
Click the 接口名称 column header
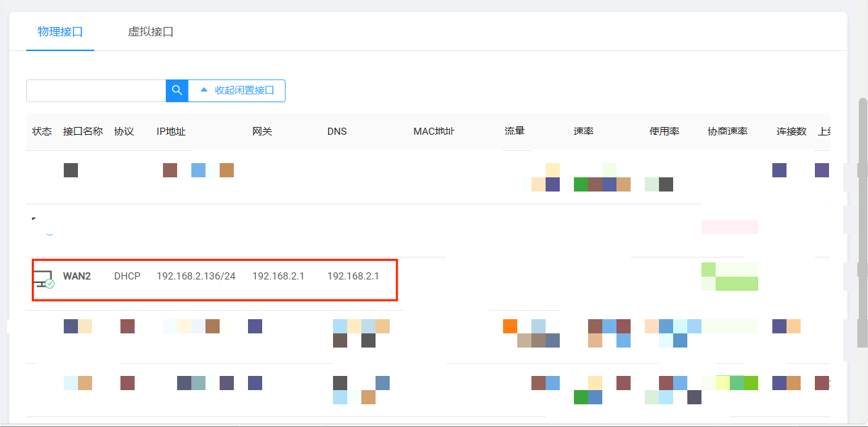83,131
